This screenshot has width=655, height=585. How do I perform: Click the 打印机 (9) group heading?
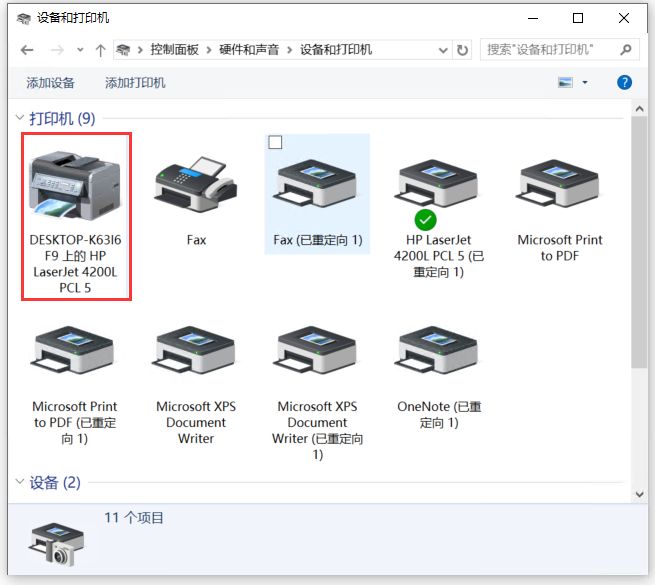click(x=62, y=119)
